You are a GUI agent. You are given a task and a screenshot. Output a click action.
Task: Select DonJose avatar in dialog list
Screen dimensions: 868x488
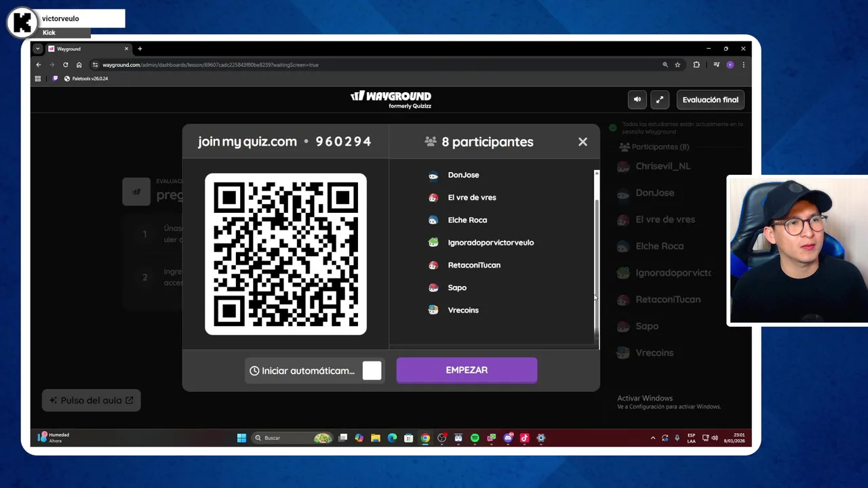[433, 176]
